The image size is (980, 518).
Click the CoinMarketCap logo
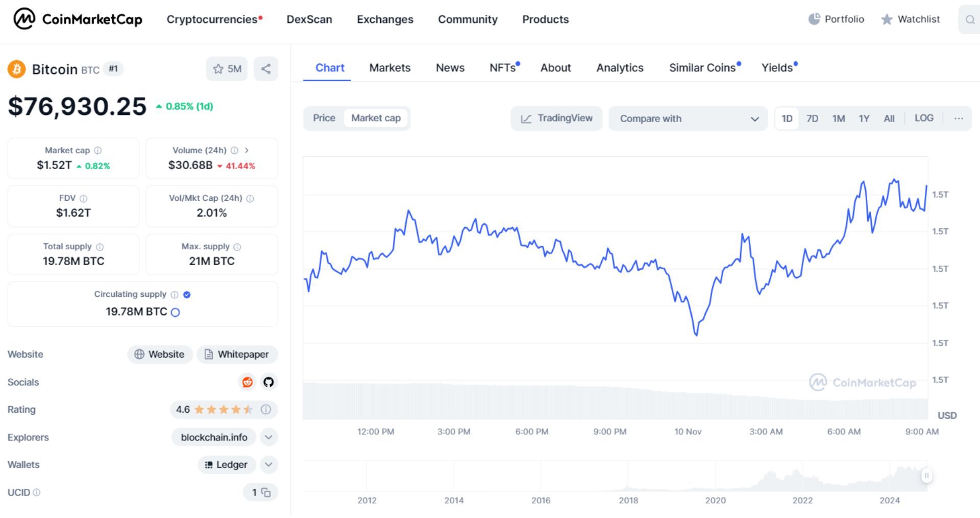[77, 19]
